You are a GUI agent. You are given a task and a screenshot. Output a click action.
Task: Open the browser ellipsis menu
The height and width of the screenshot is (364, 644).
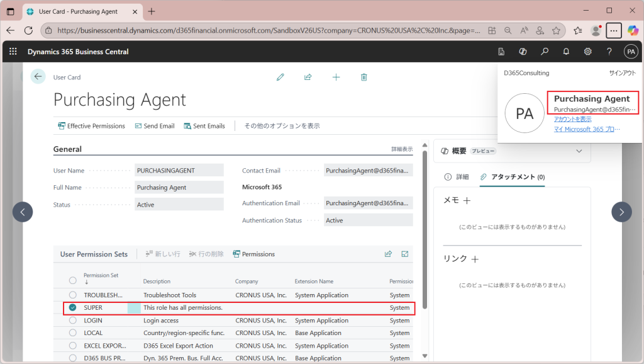click(x=614, y=30)
